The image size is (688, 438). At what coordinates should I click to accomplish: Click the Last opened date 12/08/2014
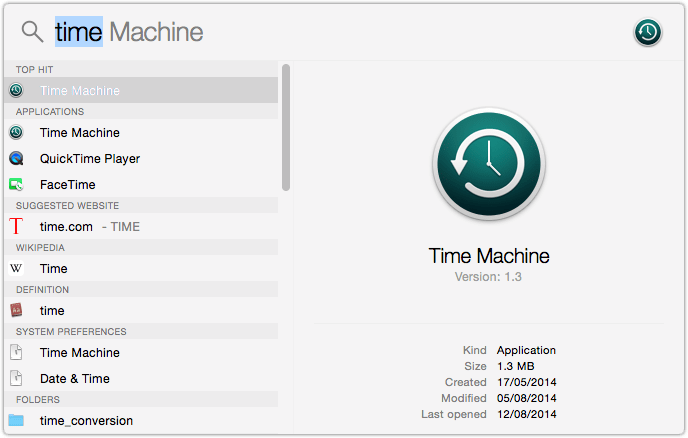click(527, 414)
